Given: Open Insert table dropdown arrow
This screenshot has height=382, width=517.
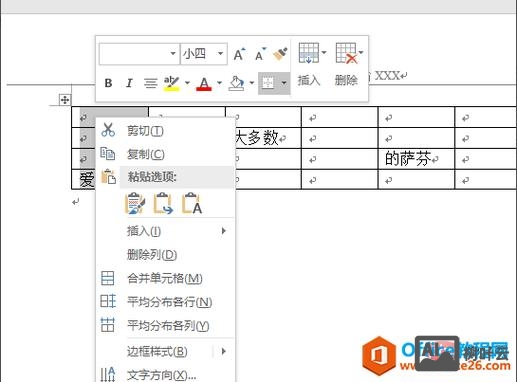Looking at the screenshot, I should [324, 52].
